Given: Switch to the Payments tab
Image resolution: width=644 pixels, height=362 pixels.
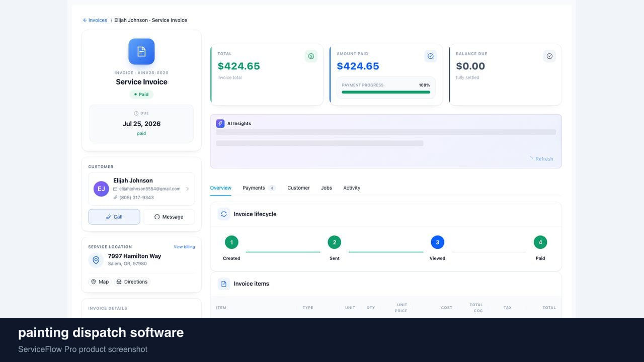Looking at the screenshot, I should coord(259,188).
